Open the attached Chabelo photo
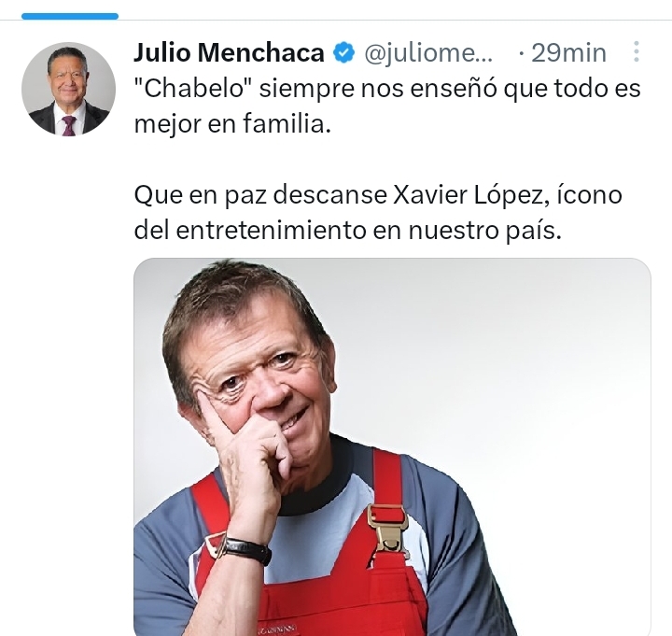The image size is (672, 636). pyautogui.click(x=392, y=446)
